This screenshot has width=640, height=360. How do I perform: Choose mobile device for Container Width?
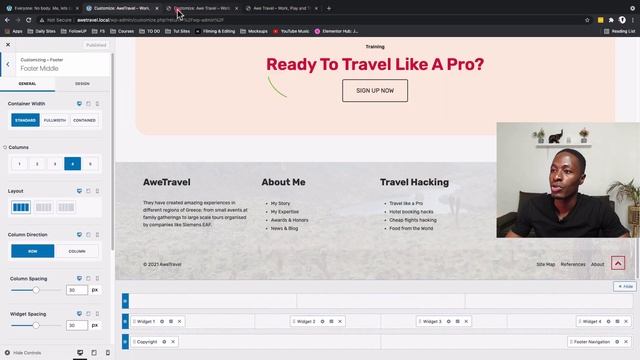[x=97, y=104]
